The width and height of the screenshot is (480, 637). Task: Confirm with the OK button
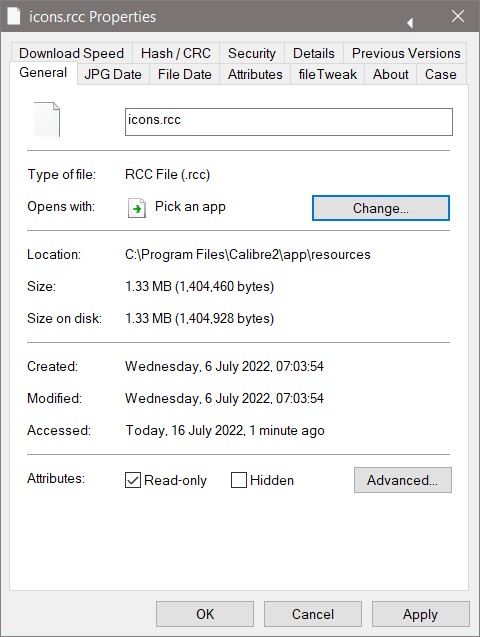(x=205, y=614)
